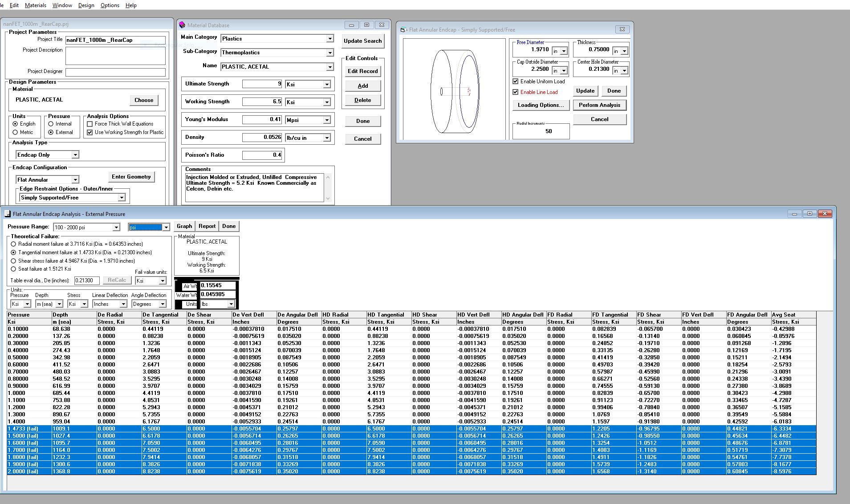Maximize the Material Database window
The image size is (850, 504).
(x=366, y=25)
